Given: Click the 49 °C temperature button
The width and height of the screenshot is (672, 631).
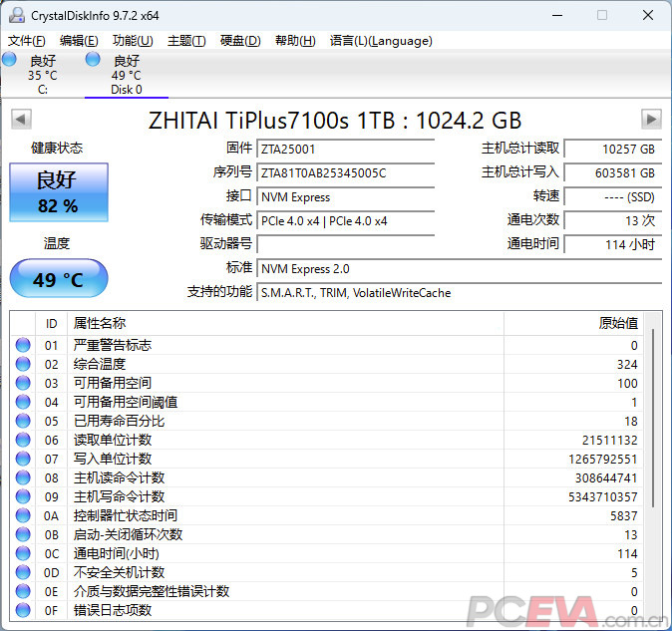Looking at the screenshot, I should tap(58, 279).
